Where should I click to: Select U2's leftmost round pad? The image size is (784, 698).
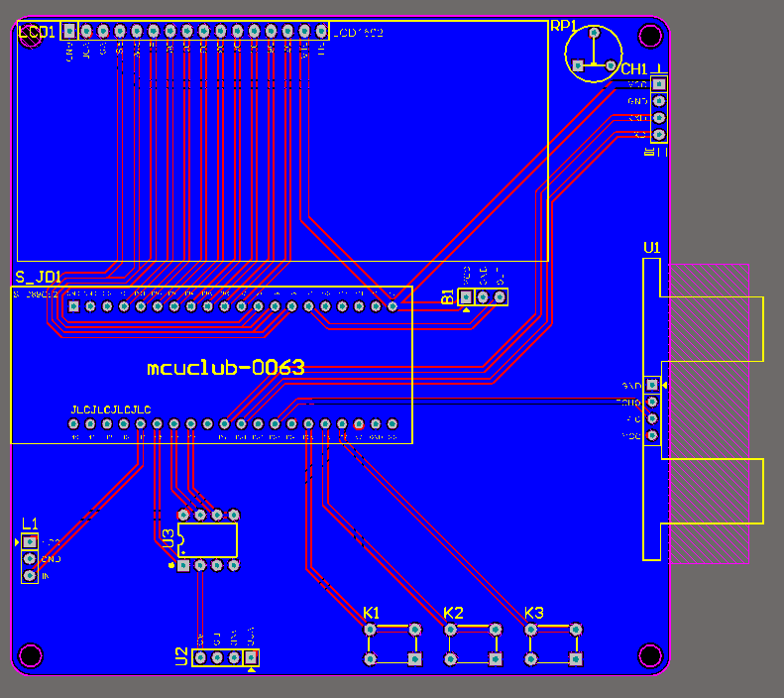click(x=200, y=657)
